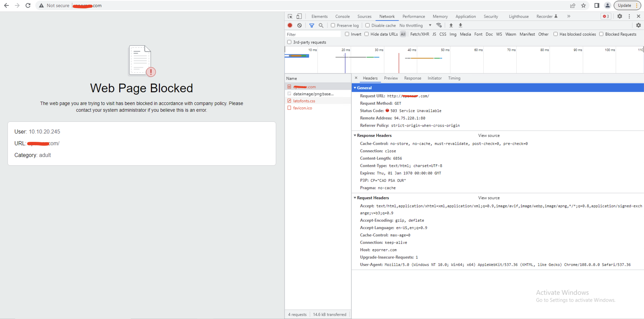This screenshot has width=644, height=319.
Task: Switch to the Console tab
Action: [x=342, y=16]
